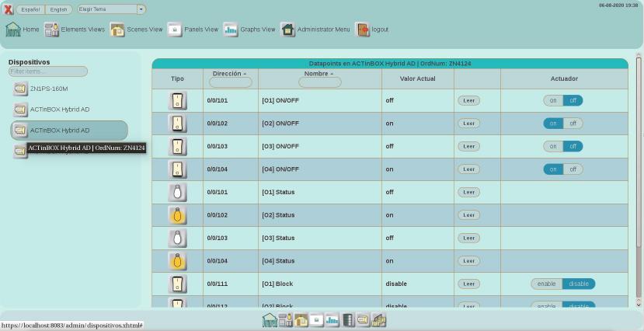Read [O4] Status with its Leer button
This screenshot has height=331, width=644.
469,261
